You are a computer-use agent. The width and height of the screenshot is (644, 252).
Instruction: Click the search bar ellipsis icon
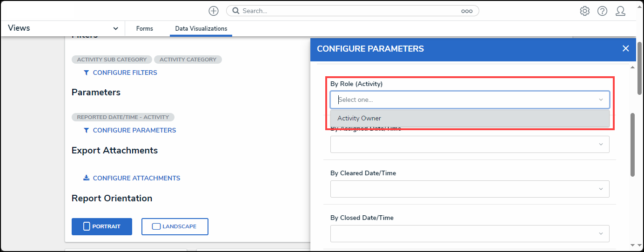click(x=467, y=11)
